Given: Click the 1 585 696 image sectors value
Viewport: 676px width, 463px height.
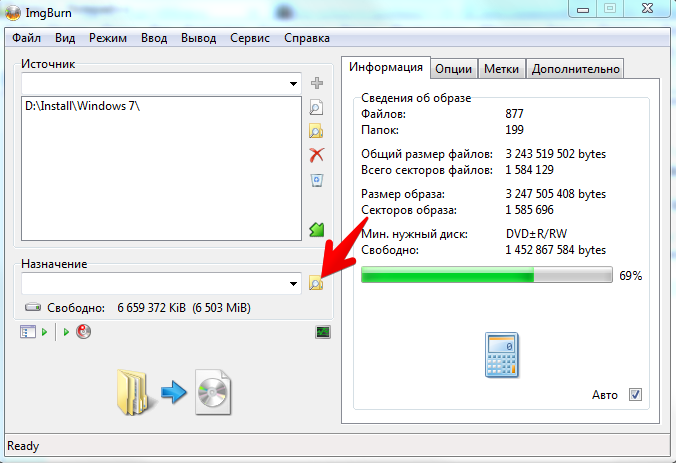Looking at the screenshot, I should [529, 210].
